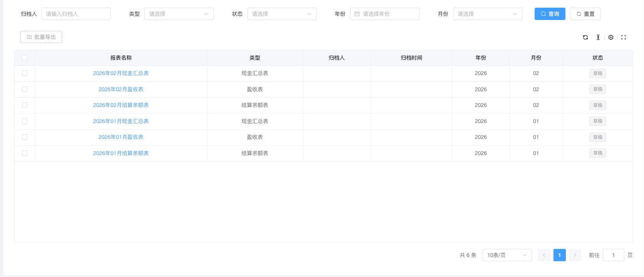The width and height of the screenshot is (644, 277).
Task: Click the 共 6 条 total count text
Action: (x=468, y=255)
